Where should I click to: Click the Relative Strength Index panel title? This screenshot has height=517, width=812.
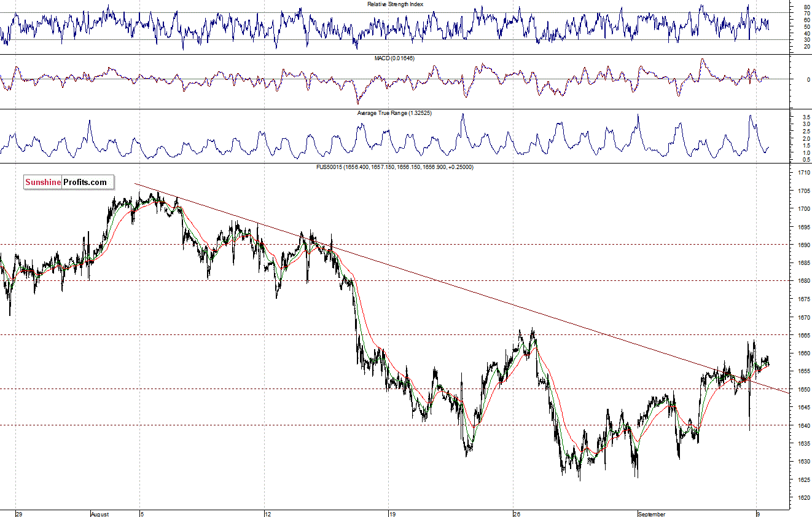395,4
